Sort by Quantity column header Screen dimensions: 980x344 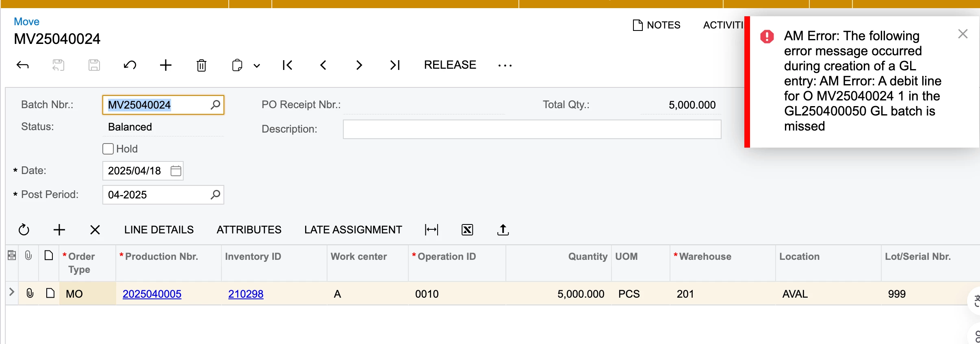559,263
